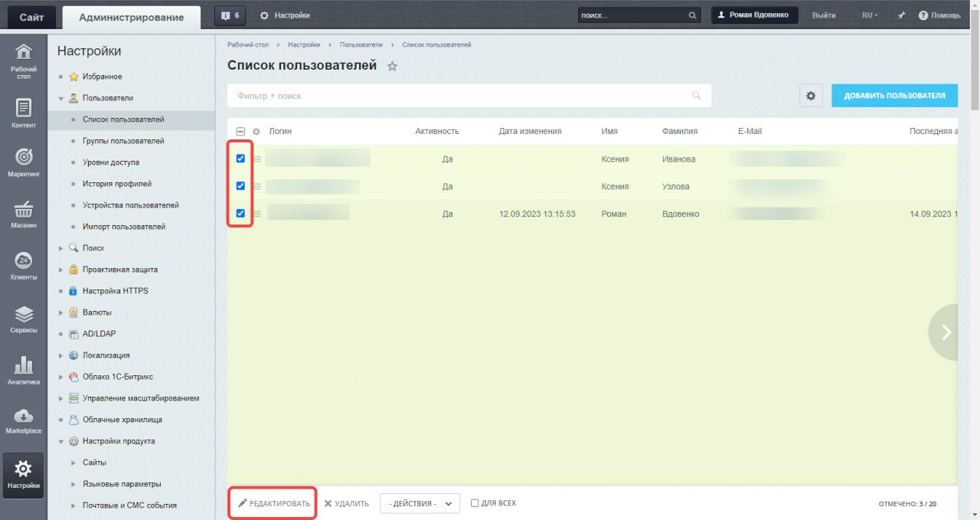The width and height of the screenshot is (980, 520).
Task: Add page to favorites with star icon
Action: [x=393, y=67]
